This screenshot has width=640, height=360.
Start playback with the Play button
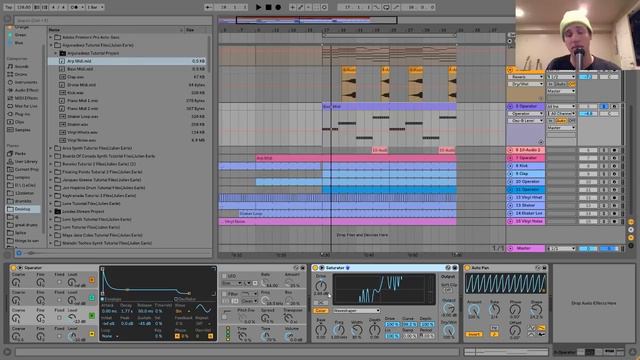258,7
